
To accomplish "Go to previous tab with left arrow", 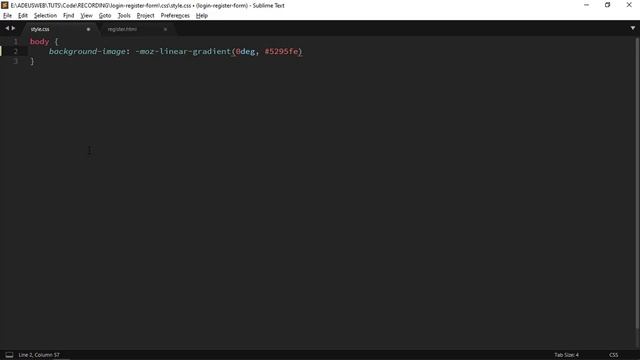I will (7, 28).
